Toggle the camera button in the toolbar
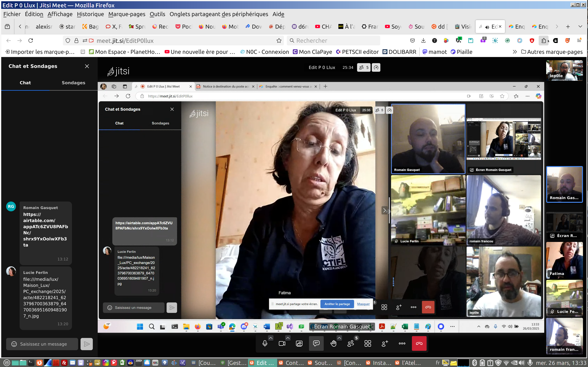 pyautogui.click(x=282, y=343)
